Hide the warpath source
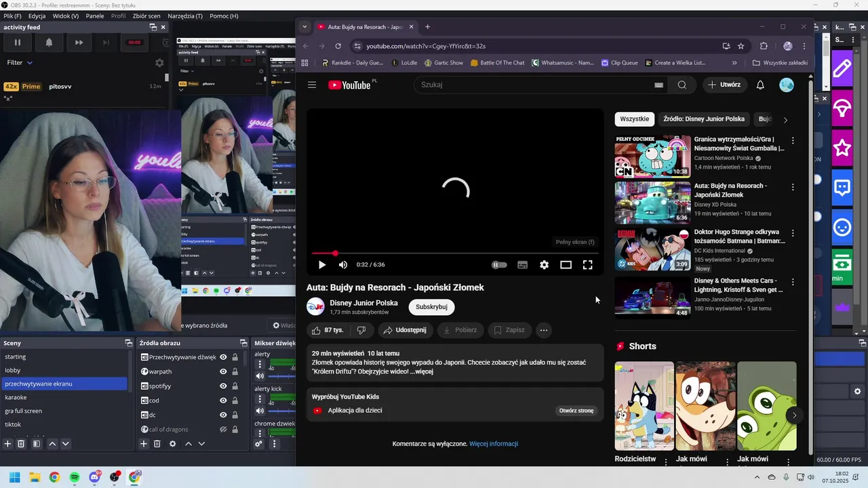The width and height of the screenshot is (868, 488). [x=223, y=371]
